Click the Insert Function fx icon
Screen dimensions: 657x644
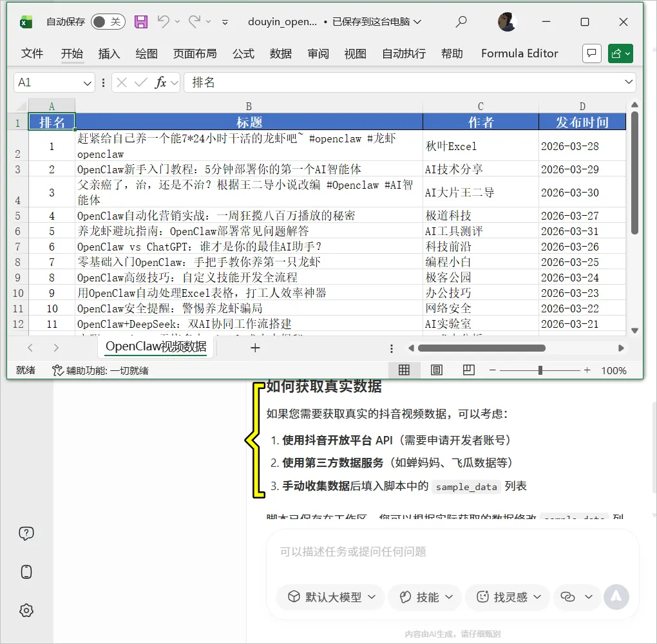160,82
